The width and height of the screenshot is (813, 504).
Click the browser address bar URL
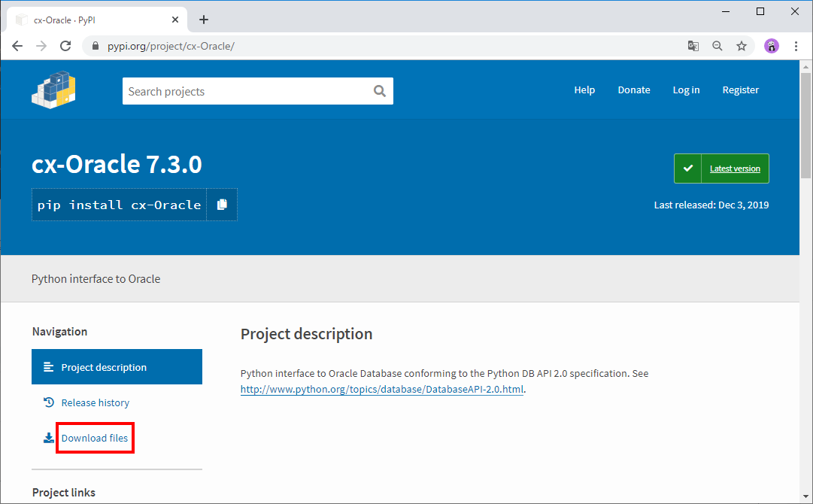point(171,46)
